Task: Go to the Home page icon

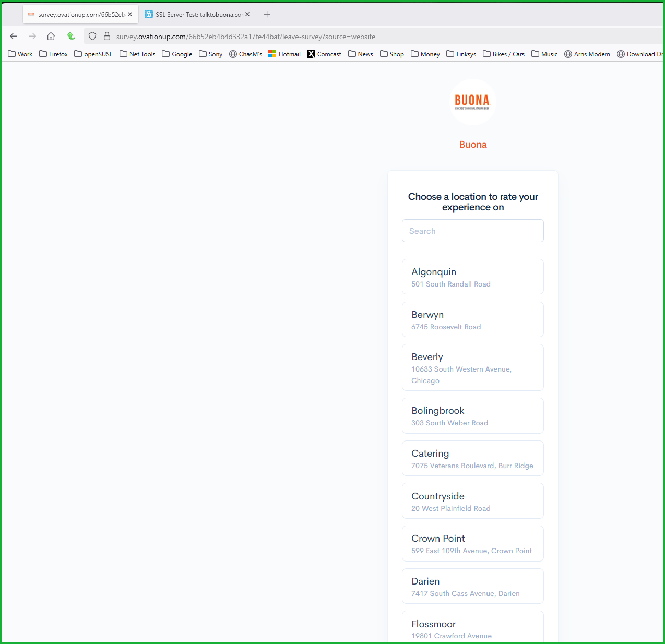Action: [x=51, y=37]
